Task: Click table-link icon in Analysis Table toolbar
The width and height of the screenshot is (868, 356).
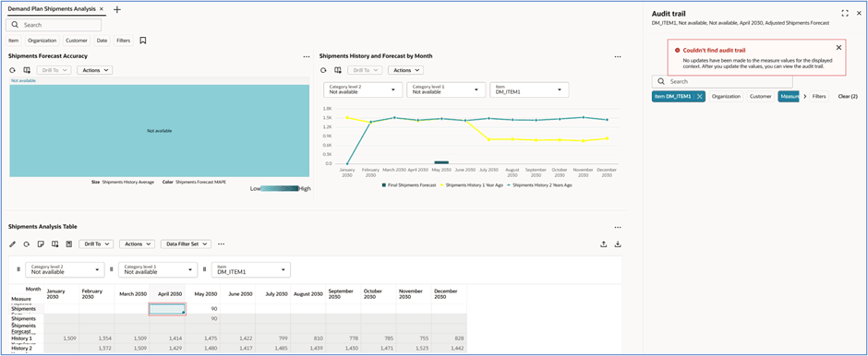Action: click(54, 243)
